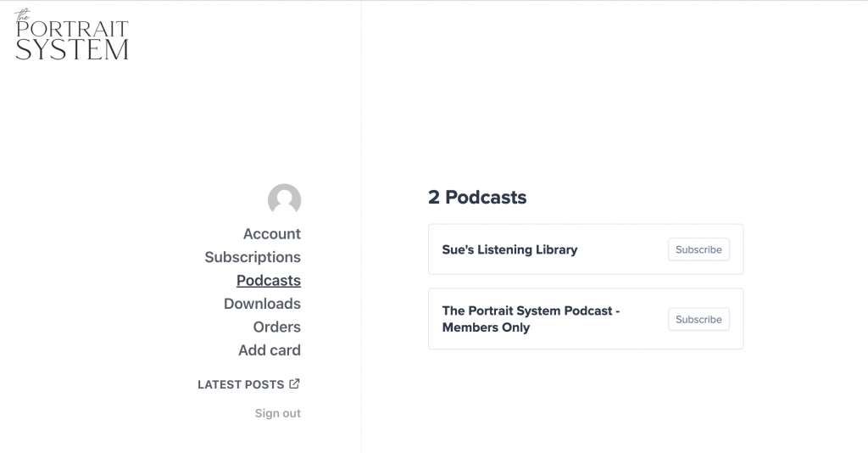
Task: Click the vertical divider beside the sidebar
Action: [x=361, y=226]
